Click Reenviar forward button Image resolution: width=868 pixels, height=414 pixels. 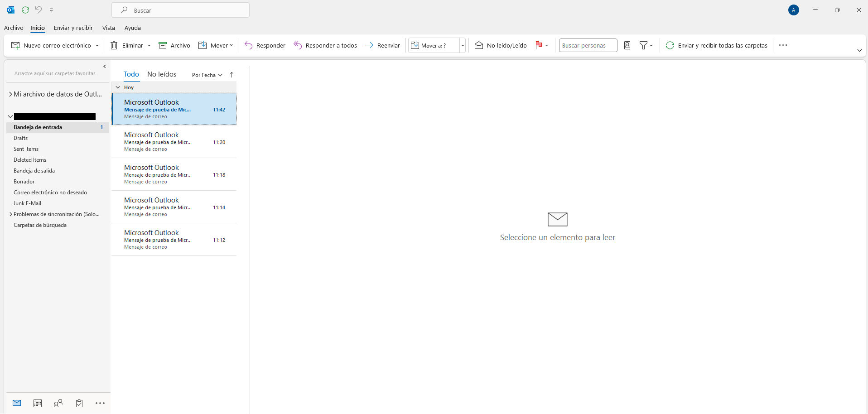click(x=382, y=45)
